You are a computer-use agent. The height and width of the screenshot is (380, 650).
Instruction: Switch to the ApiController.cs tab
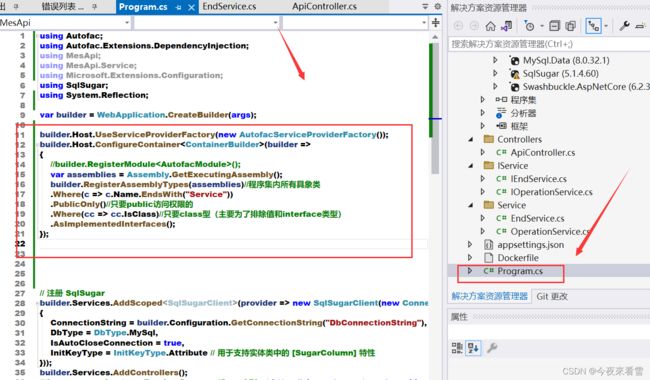[x=324, y=7]
